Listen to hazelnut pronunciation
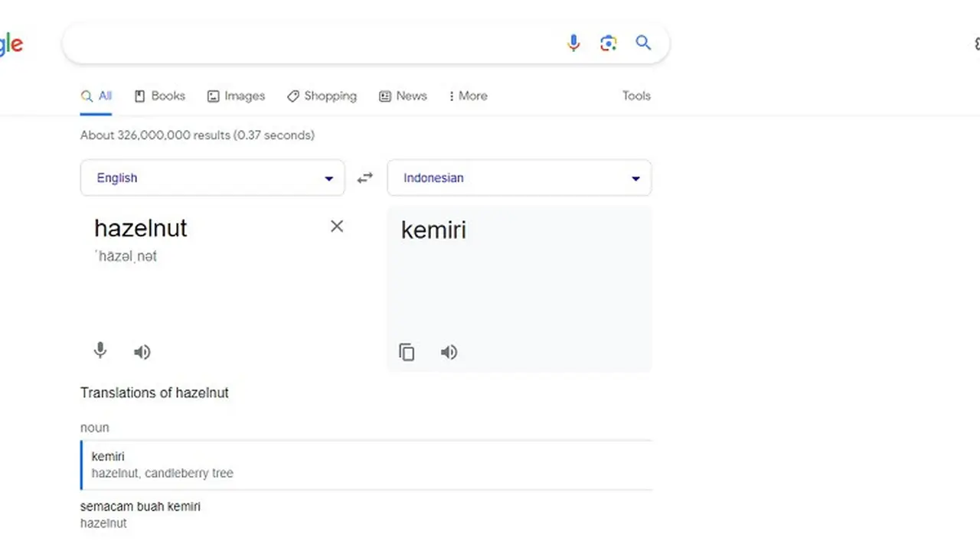Viewport: 980px width, 551px height. (142, 352)
